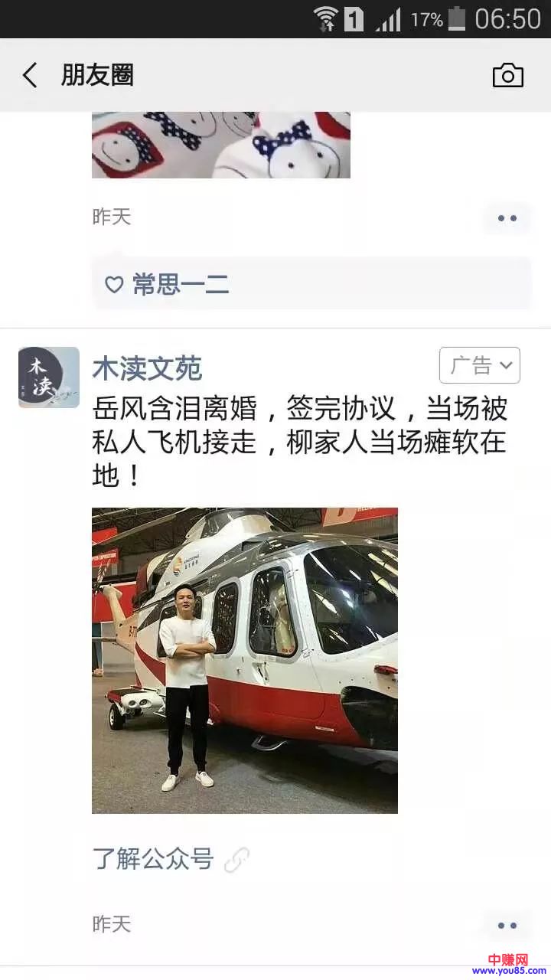
Task: Tap the 朋友圈 title in the header
Action: pyautogui.click(x=97, y=75)
